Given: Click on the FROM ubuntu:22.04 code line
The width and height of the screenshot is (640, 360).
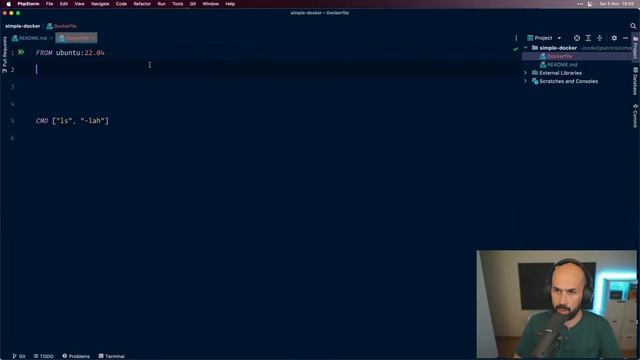Looking at the screenshot, I should [x=70, y=53].
